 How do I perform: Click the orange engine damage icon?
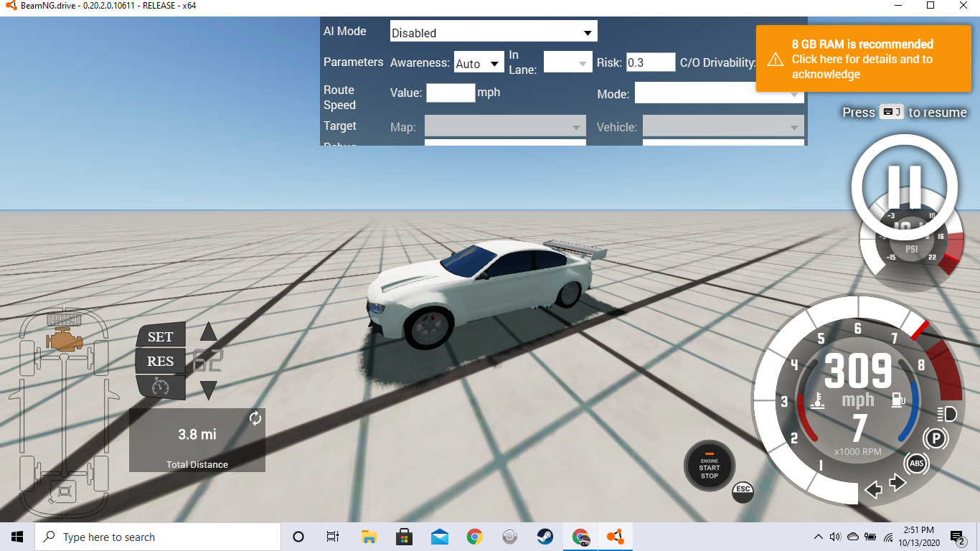65,341
